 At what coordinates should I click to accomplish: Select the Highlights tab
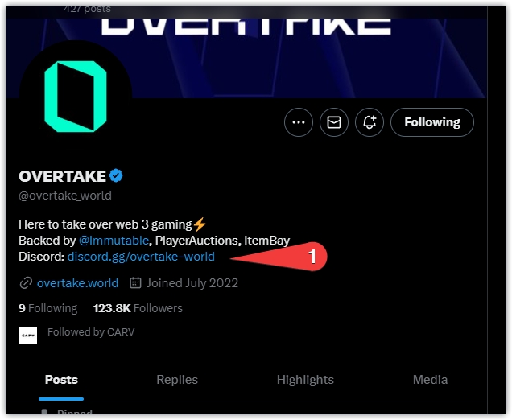305,380
